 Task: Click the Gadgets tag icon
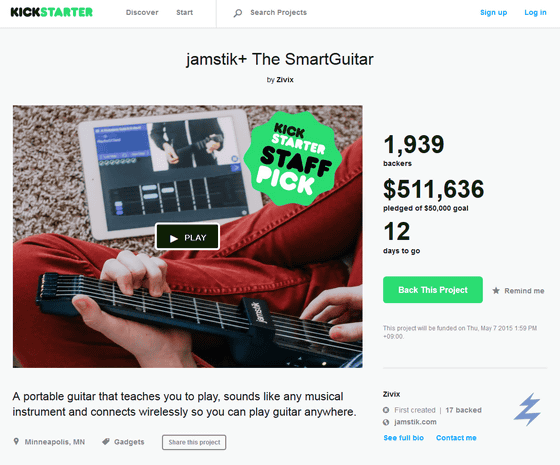tap(106, 441)
